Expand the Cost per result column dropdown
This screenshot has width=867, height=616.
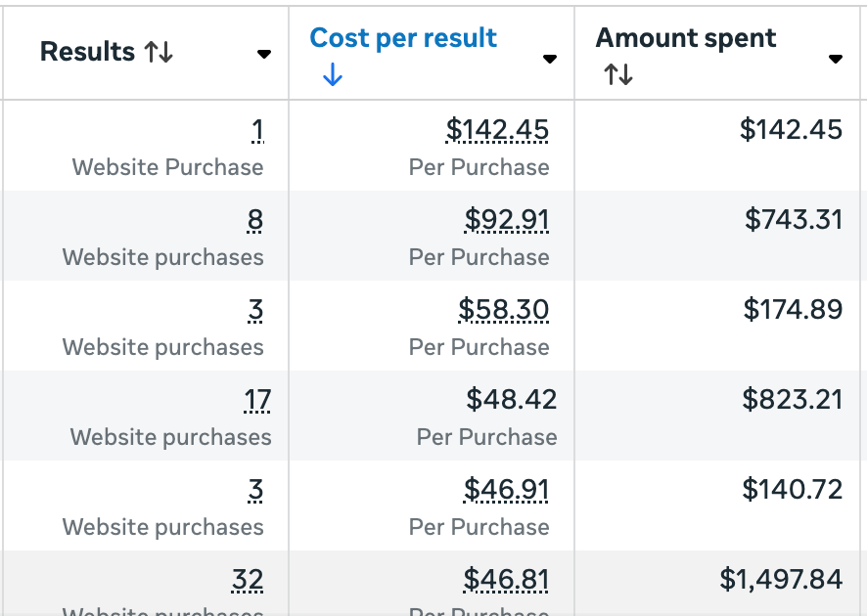coord(550,59)
